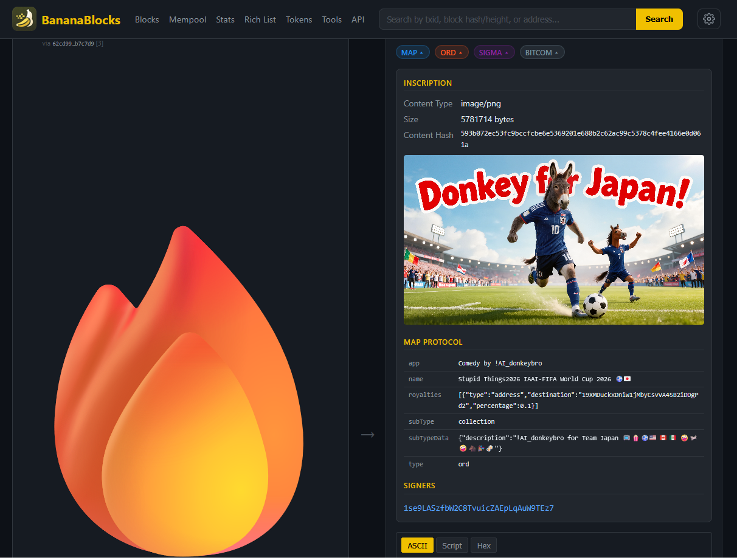737x560 pixels.
Task: Click the BananaBlocks banana logo icon
Action: point(24,19)
